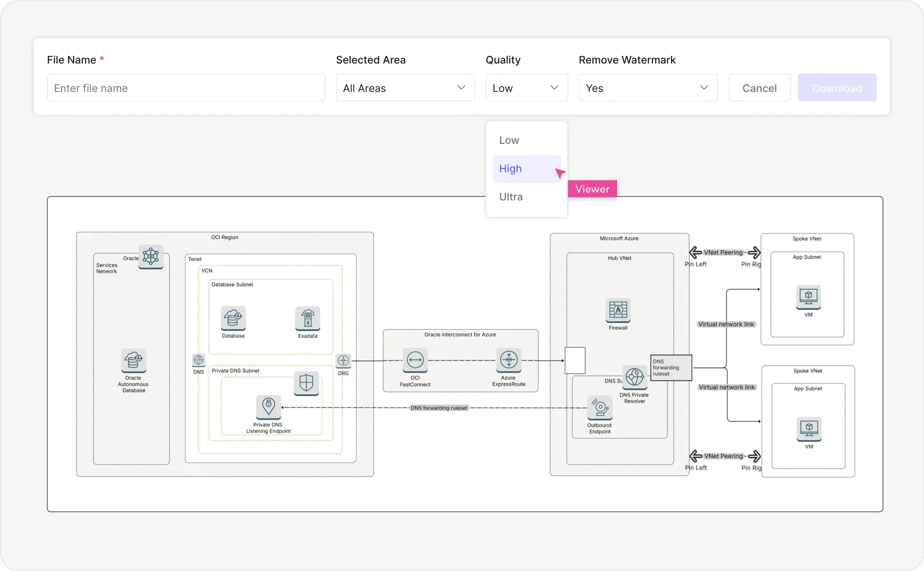Click the 'VCN' label
Image resolution: width=924 pixels, height=571 pixels.
[207, 271]
